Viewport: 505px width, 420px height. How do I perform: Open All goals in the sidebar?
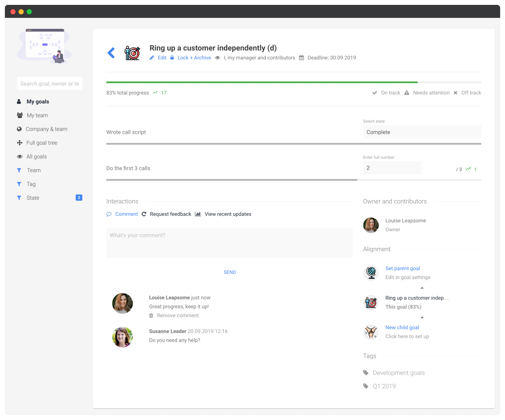coord(37,157)
